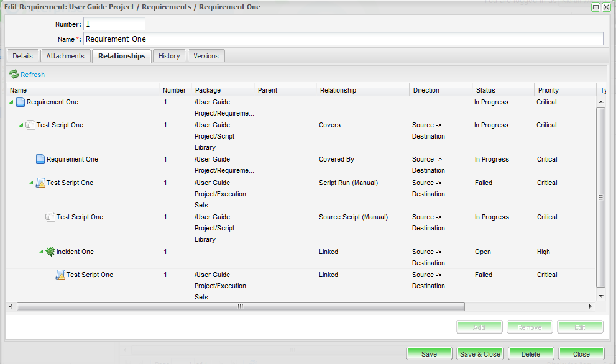Click the Delete button
The height and width of the screenshot is (364, 616).
[x=531, y=354]
